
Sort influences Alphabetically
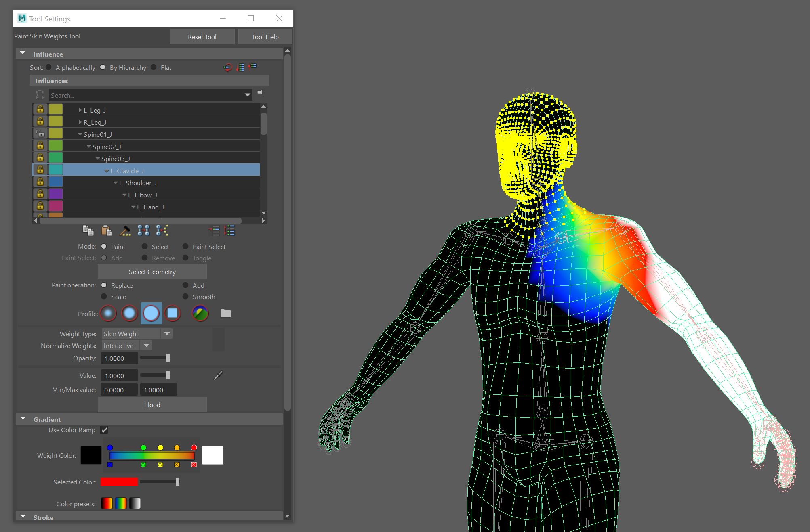[49, 67]
